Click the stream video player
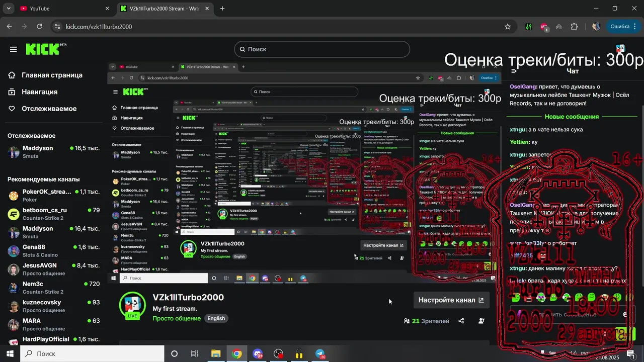This screenshot has width=644, height=362. tap(304, 172)
